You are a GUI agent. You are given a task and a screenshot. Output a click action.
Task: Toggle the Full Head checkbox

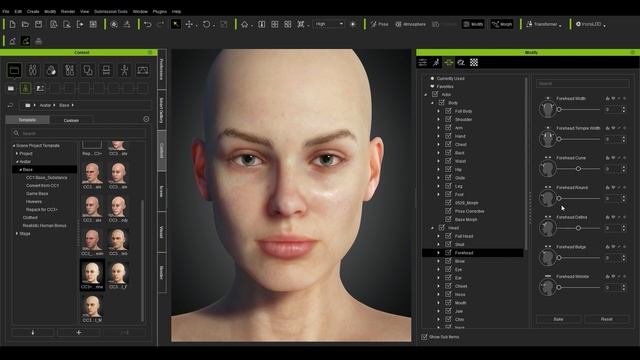pyautogui.click(x=448, y=236)
